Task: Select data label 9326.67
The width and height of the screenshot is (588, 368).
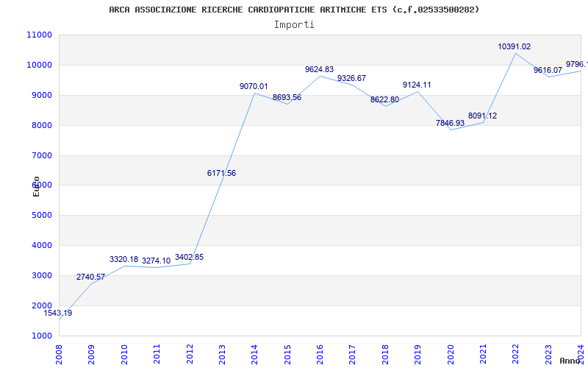Action: point(352,79)
